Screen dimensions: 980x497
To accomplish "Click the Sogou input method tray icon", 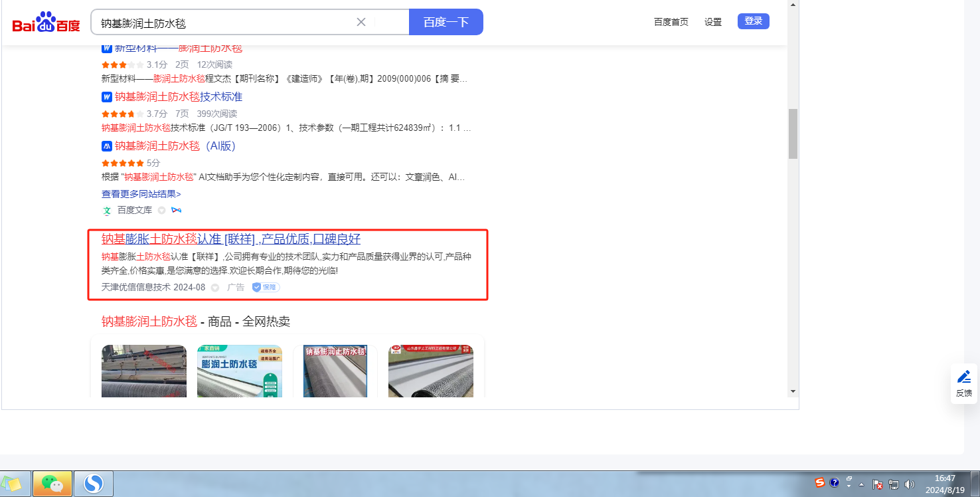I will [820, 482].
